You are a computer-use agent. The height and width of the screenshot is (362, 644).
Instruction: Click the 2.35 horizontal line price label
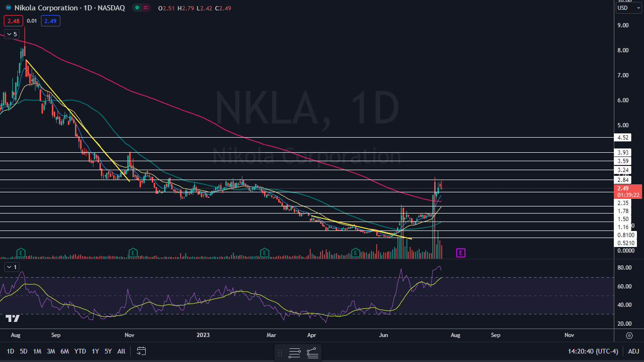[x=622, y=203]
